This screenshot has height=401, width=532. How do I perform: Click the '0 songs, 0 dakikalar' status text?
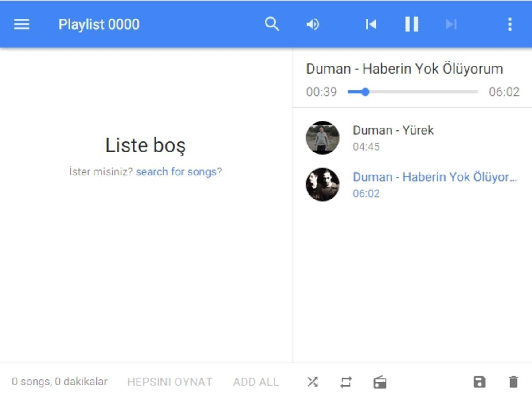click(60, 382)
